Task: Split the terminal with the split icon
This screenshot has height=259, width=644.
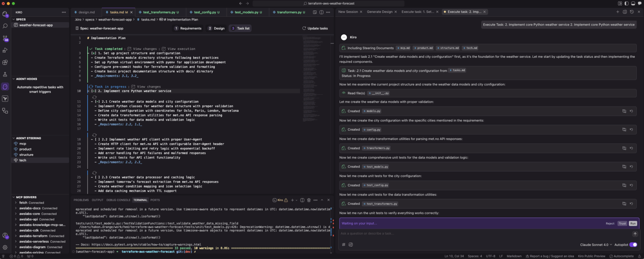Action: tap(302, 200)
